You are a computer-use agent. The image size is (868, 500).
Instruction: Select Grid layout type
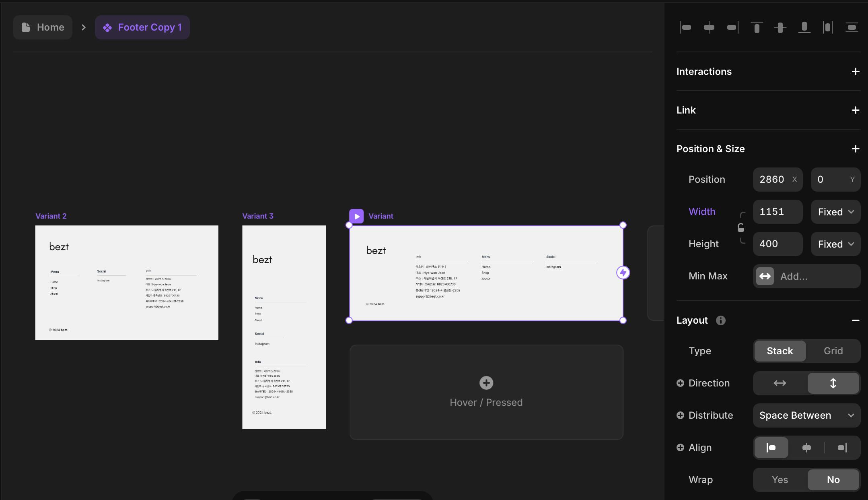[x=833, y=351]
